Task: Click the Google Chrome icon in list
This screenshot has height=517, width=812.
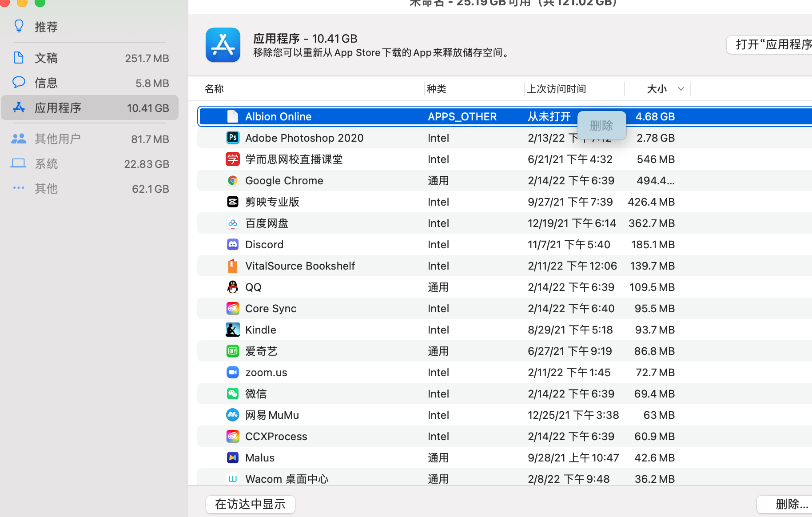Action: pyautogui.click(x=233, y=181)
